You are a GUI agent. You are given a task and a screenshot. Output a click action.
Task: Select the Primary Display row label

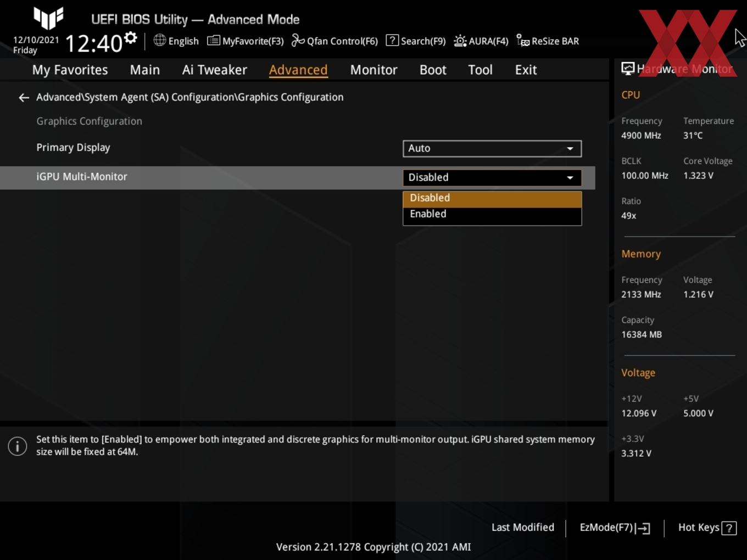[x=73, y=148]
